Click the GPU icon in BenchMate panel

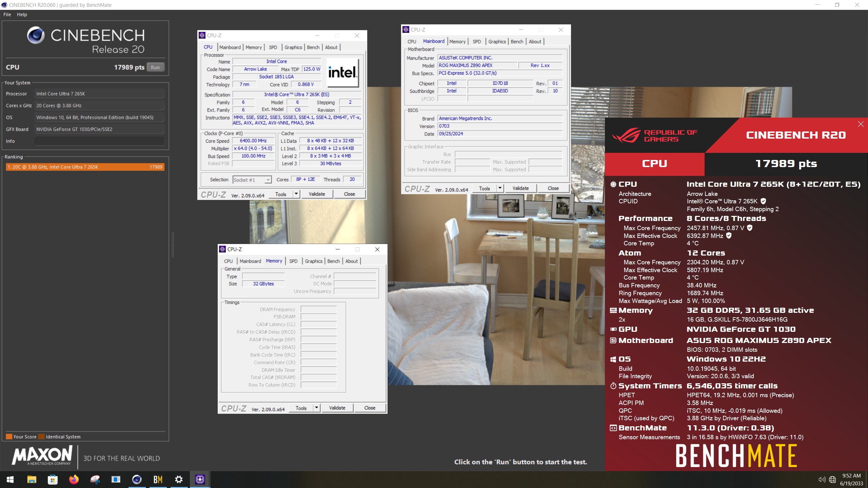tap(613, 329)
